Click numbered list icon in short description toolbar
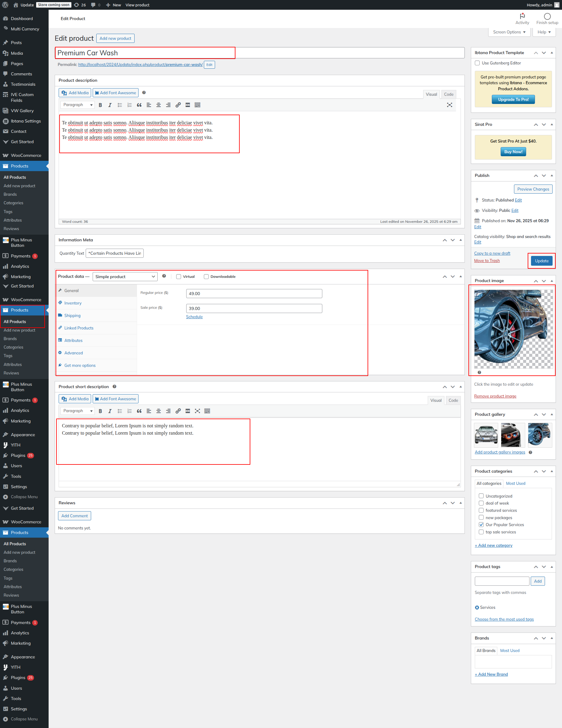 [x=130, y=411]
